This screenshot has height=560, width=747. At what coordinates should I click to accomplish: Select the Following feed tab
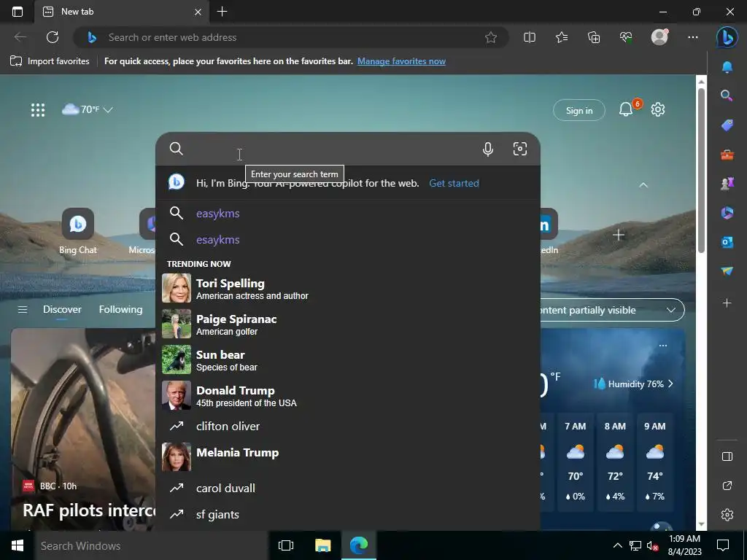coord(120,309)
